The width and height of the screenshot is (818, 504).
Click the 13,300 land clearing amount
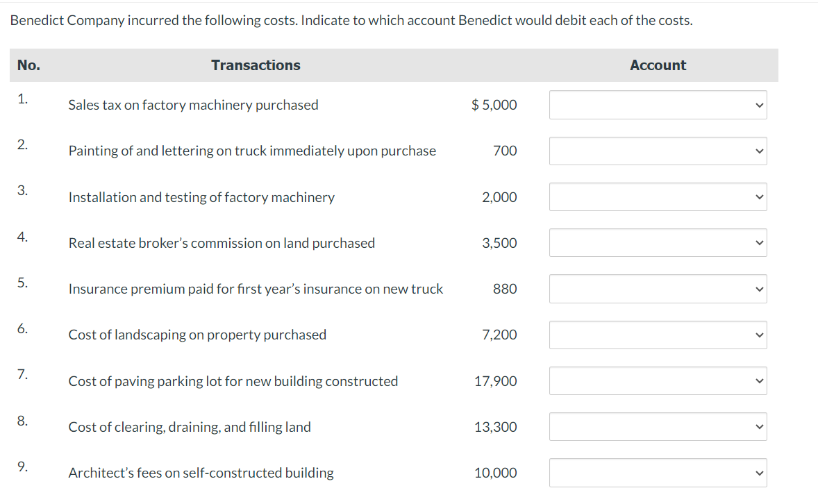[495, 427]
